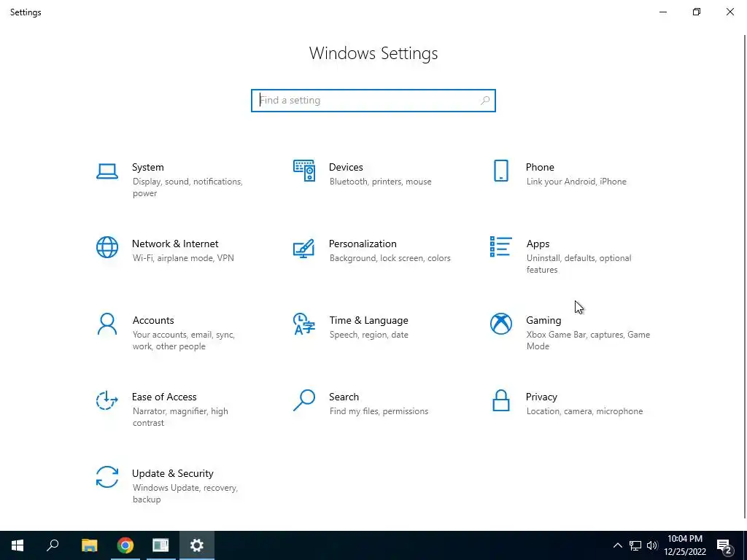This screenshot has height=560, width=747.
Task: Open the Personalization heading
Action: [363, 244]
